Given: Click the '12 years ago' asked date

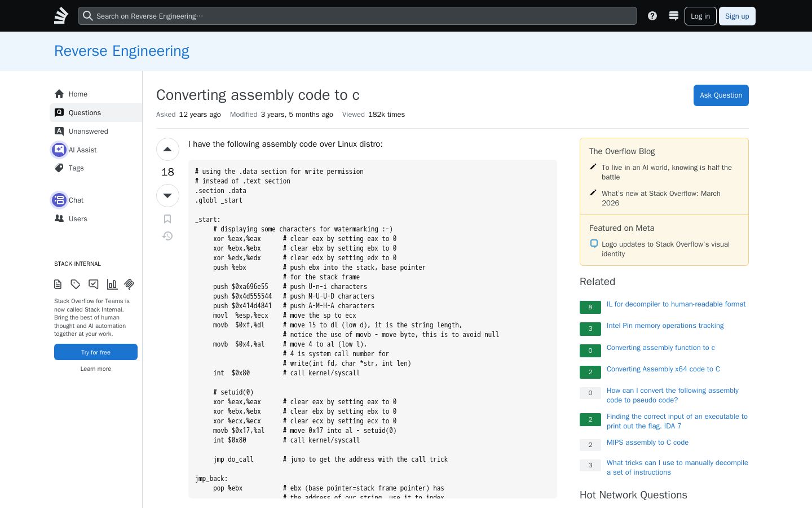Looking at the screenshot, I should pos(200,115).
